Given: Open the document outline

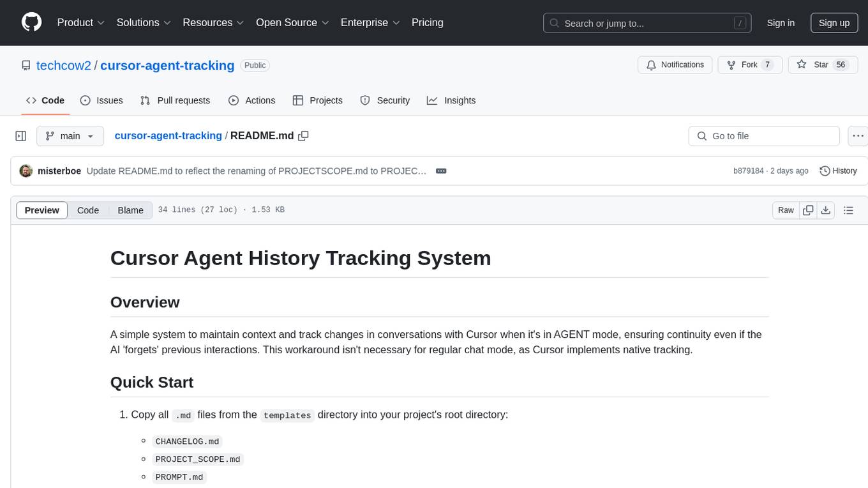Looking at the screenshot, I should pyautogui.click(x=848, y=210).
